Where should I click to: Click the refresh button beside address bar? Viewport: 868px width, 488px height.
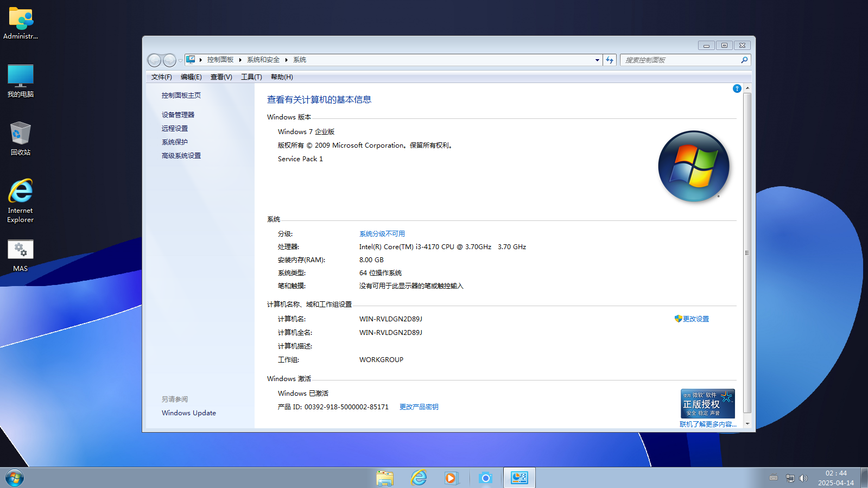pos(610,60)
